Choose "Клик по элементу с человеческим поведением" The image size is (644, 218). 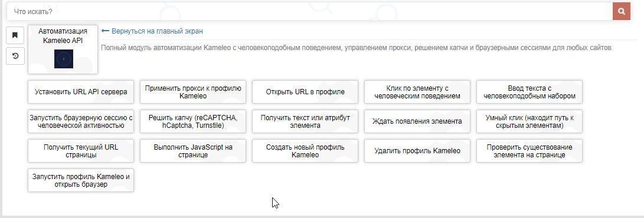pyautogui.click(x=417, y=92)
